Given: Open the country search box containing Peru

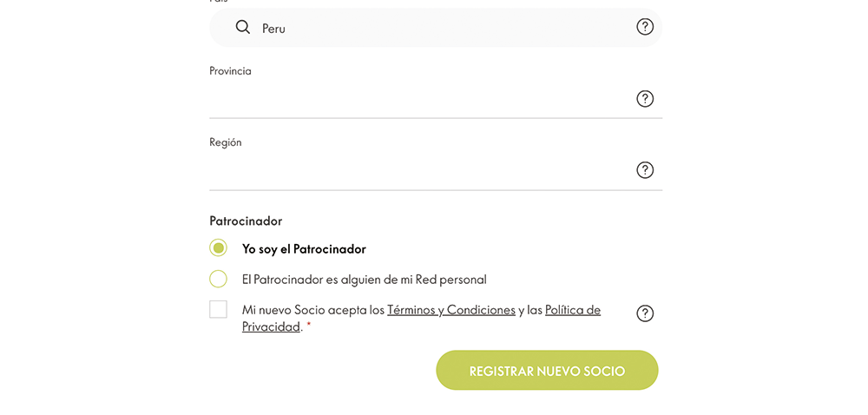Looking at the screenshot, I should [x=436, y=27].
